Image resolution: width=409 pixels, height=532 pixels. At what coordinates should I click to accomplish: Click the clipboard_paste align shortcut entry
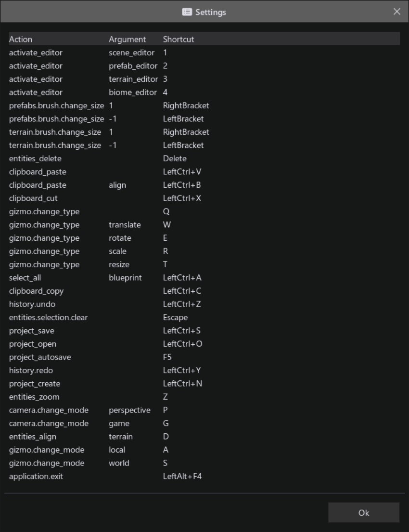tap(96, 185)
